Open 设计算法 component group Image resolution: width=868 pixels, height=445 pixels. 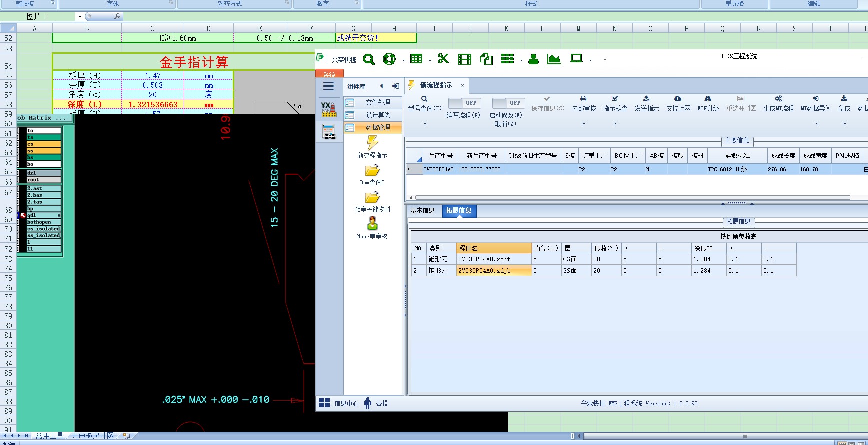373,115
